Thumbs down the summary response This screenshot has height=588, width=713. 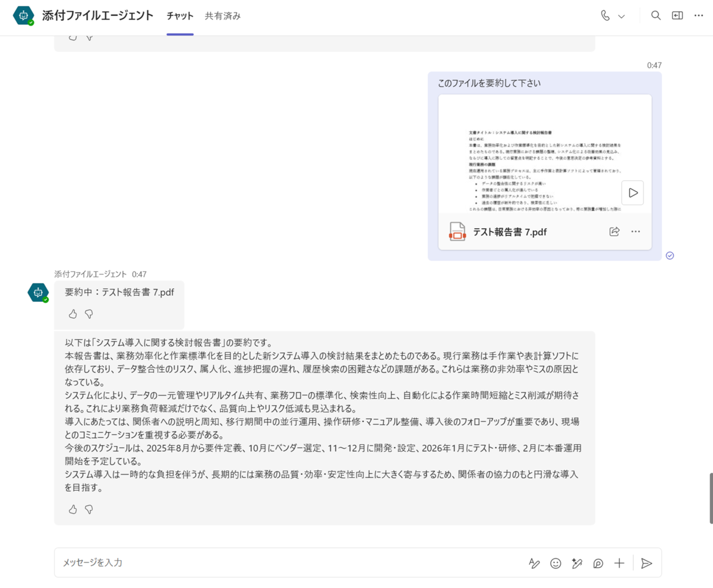point(89,509)
